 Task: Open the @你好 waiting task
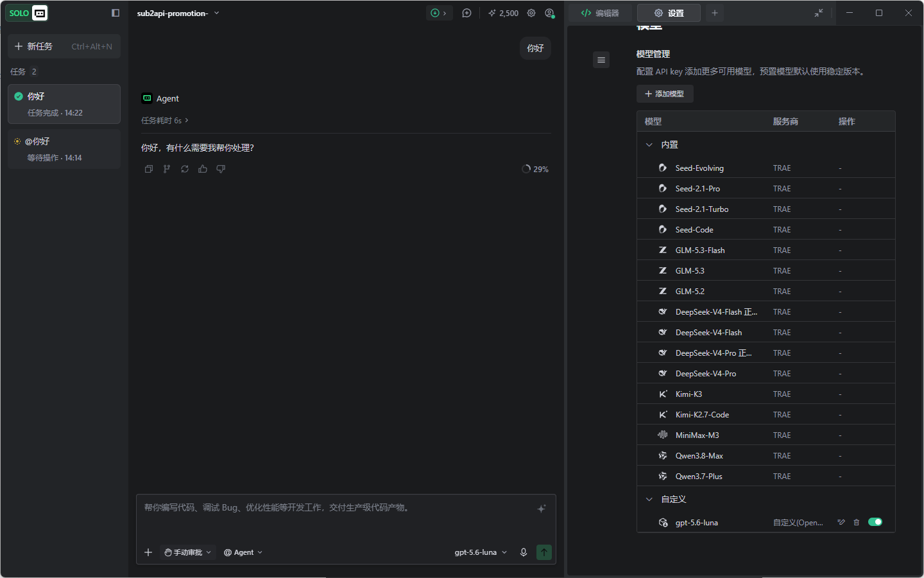[x=64, y=149]
